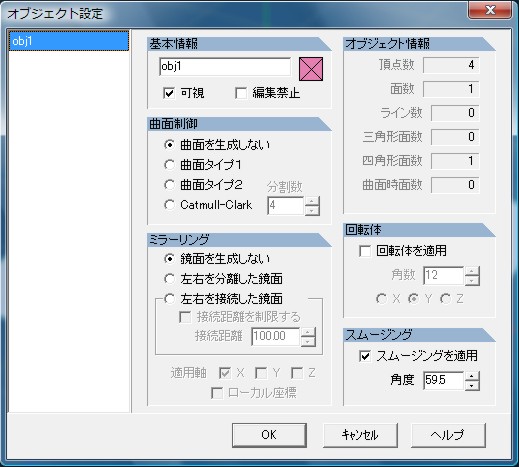The width and height of the screenshot is (519, 467).
Task: Select obj1 in the object list
Action: tap(69, 41)
